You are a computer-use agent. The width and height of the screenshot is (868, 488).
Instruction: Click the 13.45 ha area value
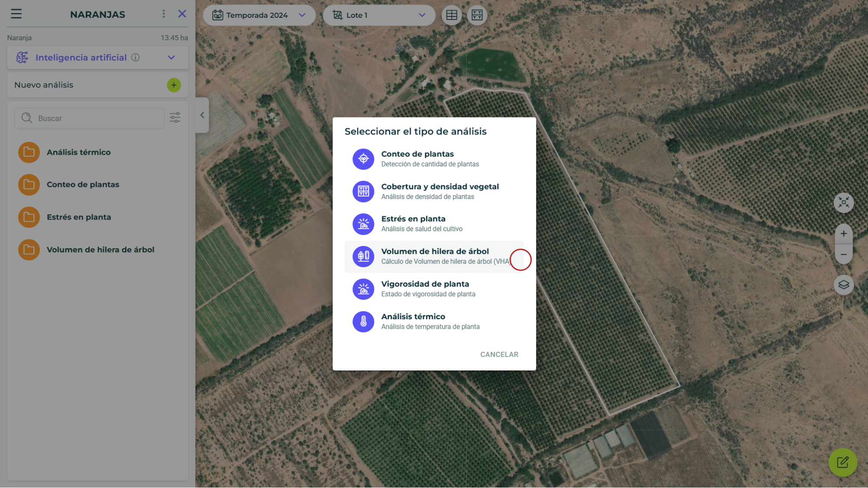[175, 38]
